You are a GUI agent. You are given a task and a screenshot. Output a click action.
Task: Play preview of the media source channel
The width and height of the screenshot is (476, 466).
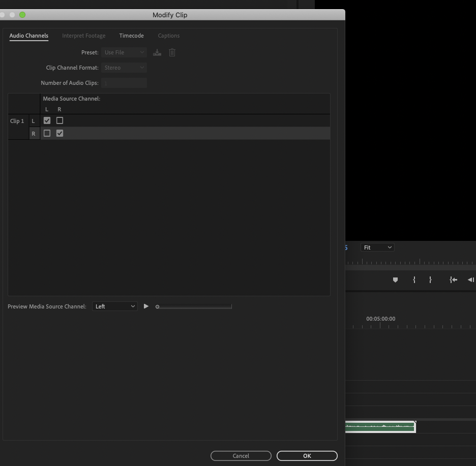point(146,306)
